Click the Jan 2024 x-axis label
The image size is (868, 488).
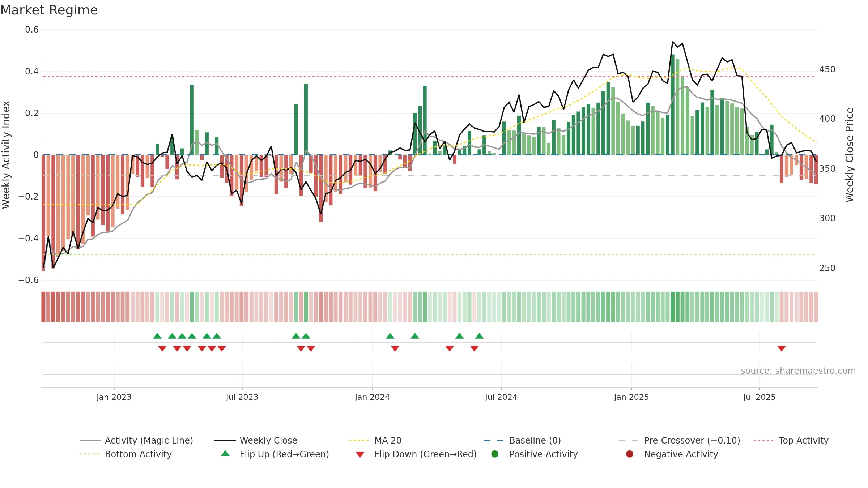pos(372,397)
